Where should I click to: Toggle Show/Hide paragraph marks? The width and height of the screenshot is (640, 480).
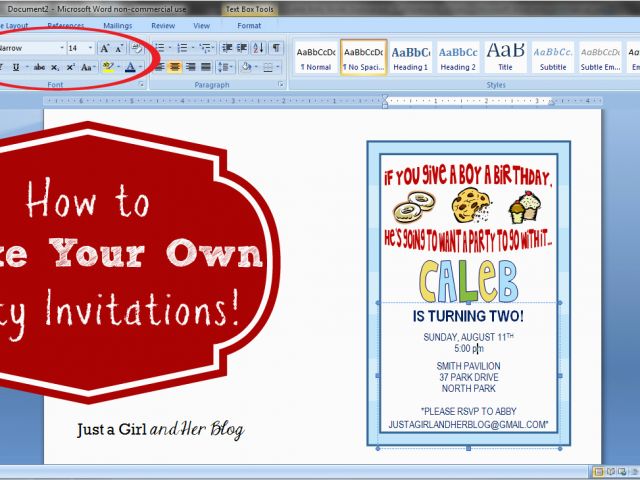point(278,47)
